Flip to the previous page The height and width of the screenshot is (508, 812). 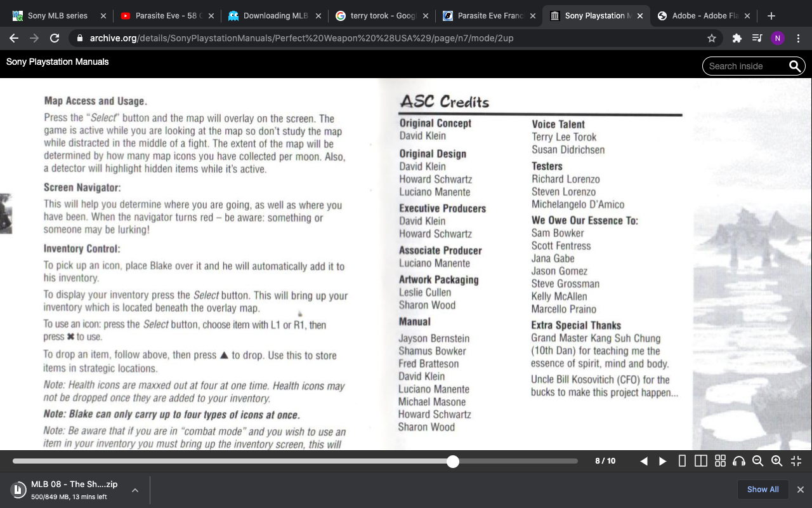(x=644, y=461)
